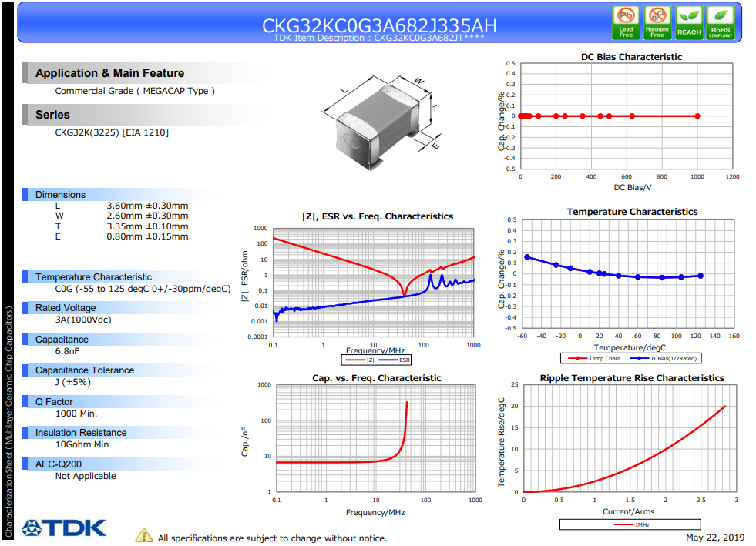The image size is (756, 546).
Task: Click the TDK logo
Action: pyautogui.click(x=64, y=528)
